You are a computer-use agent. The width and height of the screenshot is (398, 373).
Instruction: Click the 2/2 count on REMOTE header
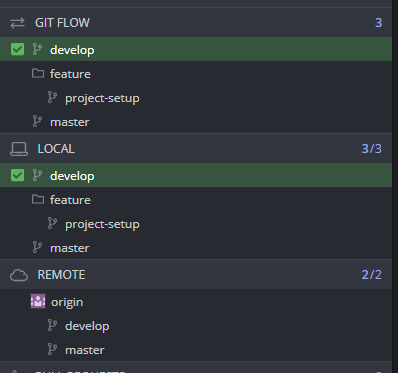[372, 275]
